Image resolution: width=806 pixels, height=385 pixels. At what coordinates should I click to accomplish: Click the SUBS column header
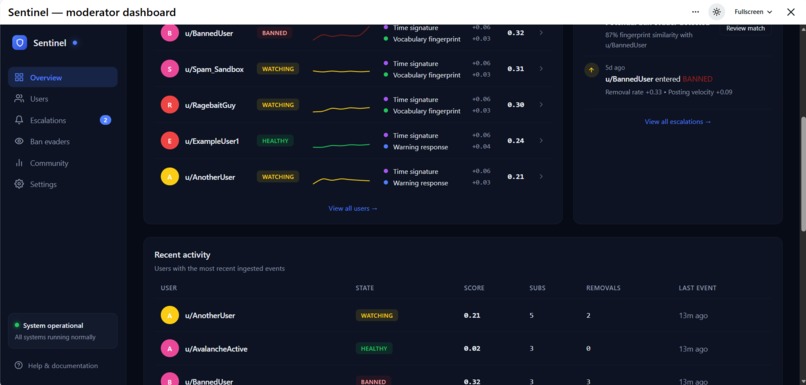(x=537, y=288)
